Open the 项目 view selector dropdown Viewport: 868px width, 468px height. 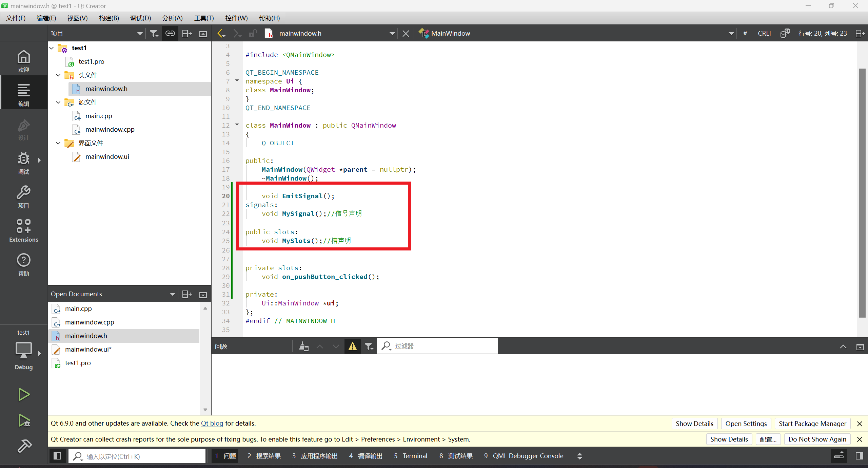139,33
